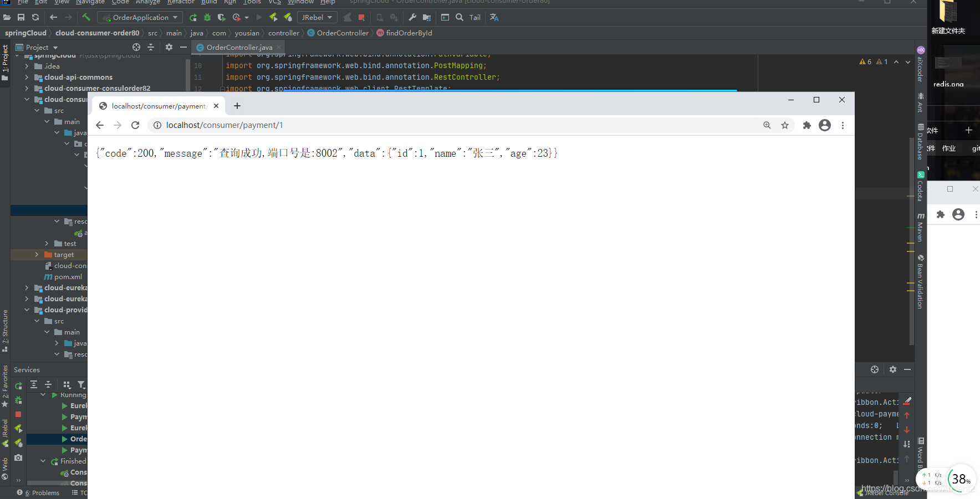Click the browser reload page icon
This screenshot has width=980, height=499.
pyautogui.click(x=135, y=125)
